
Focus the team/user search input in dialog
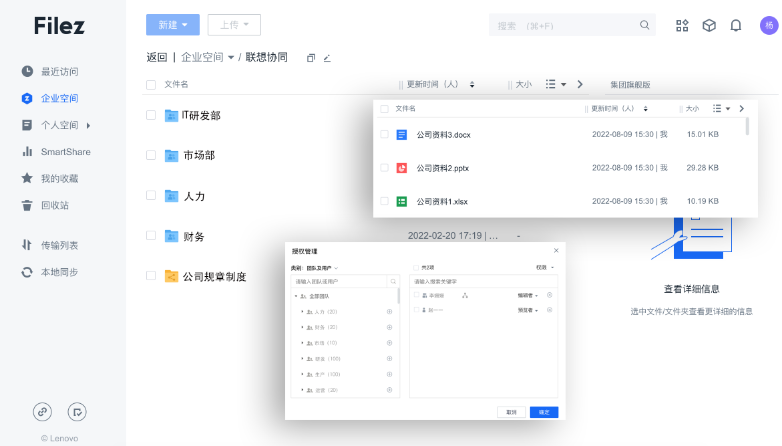pos(339,281)
